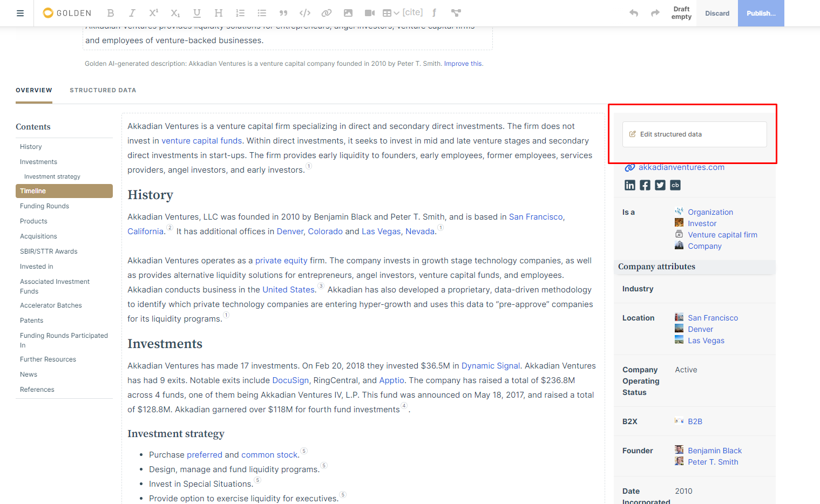Insert a code block
This screenshot has height=504, width=820.
(305, 13)
